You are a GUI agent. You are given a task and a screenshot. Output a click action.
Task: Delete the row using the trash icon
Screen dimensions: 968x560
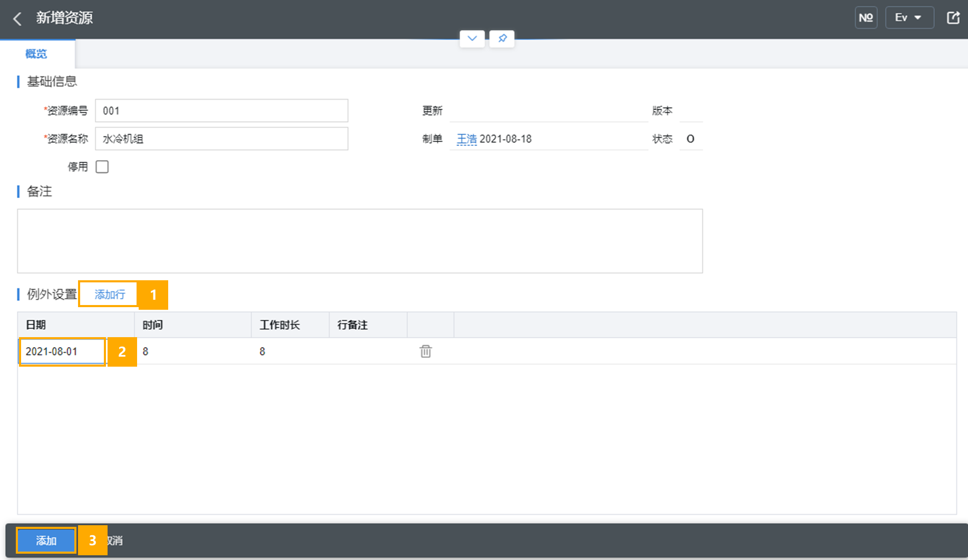pyautogui.click(x=425, y=351)
